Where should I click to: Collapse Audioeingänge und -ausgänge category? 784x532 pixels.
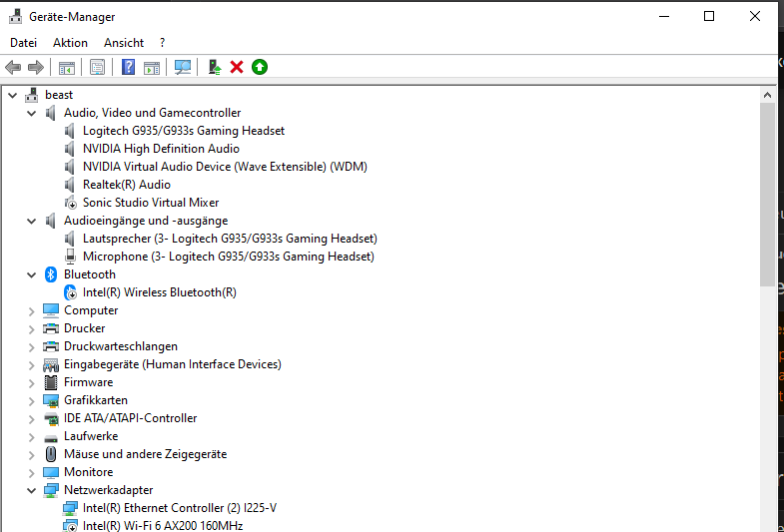pyautogui.click(x=32, y=221)
